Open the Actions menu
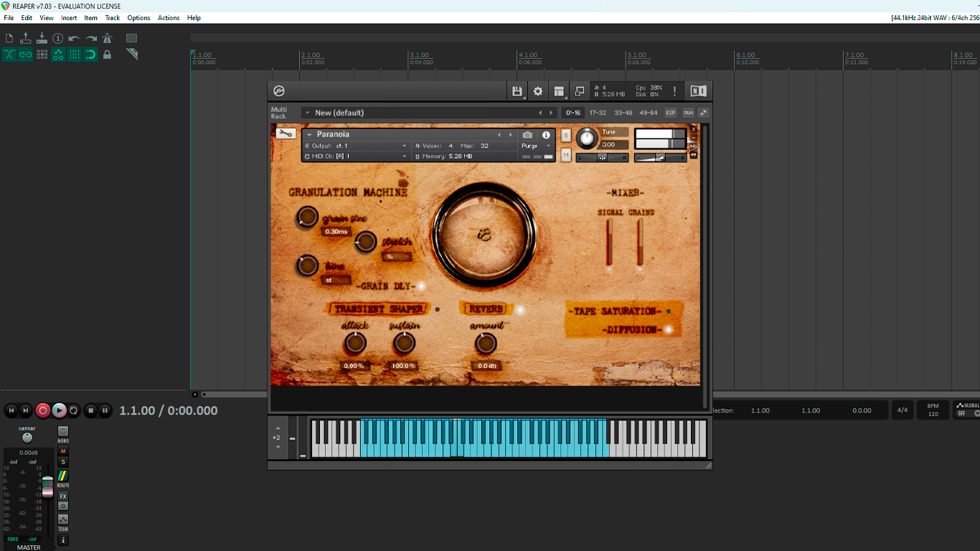The image size is (980, 551). tap(169, 18)
